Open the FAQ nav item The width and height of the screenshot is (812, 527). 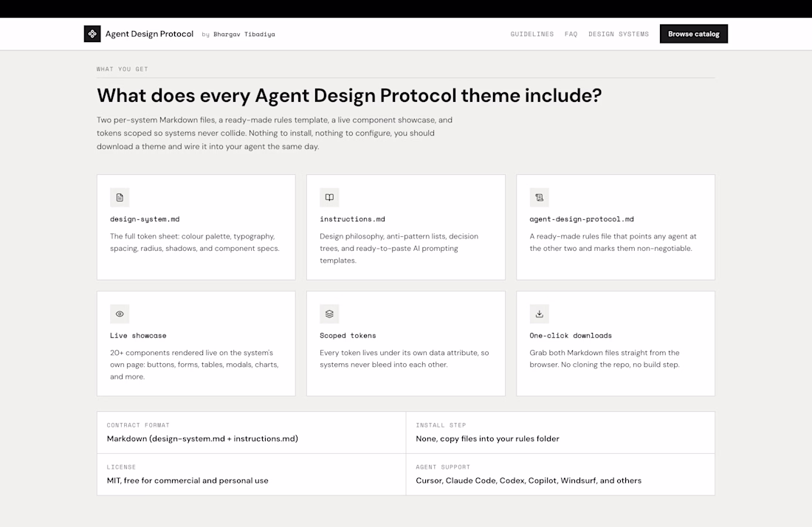(571, 34)
